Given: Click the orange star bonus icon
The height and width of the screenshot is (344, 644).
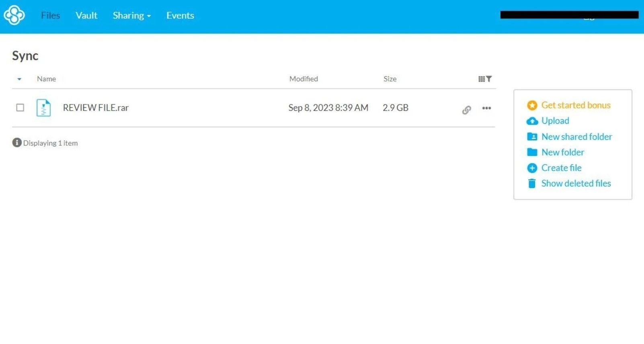Looking at the screenshot, I should (532, 105).
